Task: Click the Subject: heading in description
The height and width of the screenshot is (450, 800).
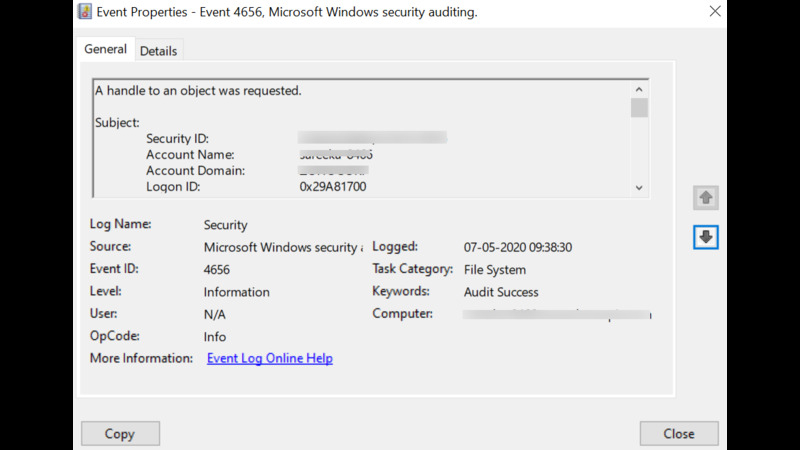Action: (x=117, y=122)
